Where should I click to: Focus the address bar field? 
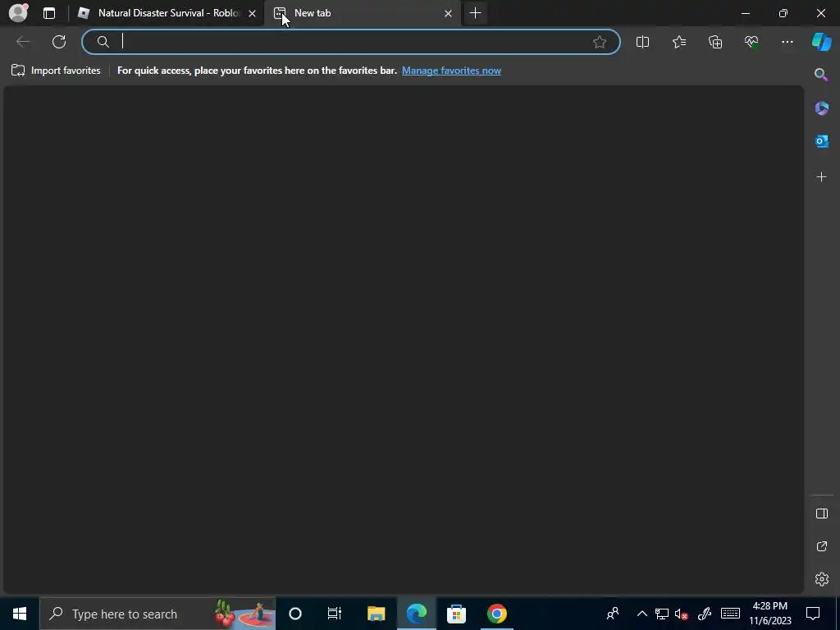click(x=351, y=42)
